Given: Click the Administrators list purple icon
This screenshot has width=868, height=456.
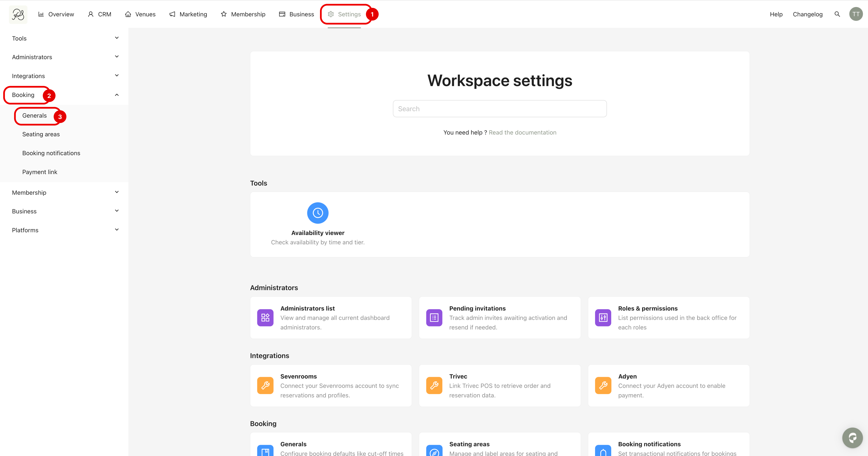Looking at the screenshot, I should click(x=265, y=317).
